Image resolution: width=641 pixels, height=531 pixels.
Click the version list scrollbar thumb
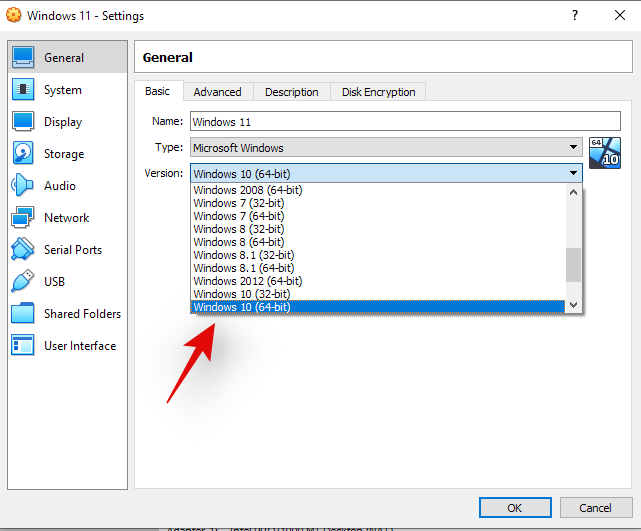pos(573,265)
